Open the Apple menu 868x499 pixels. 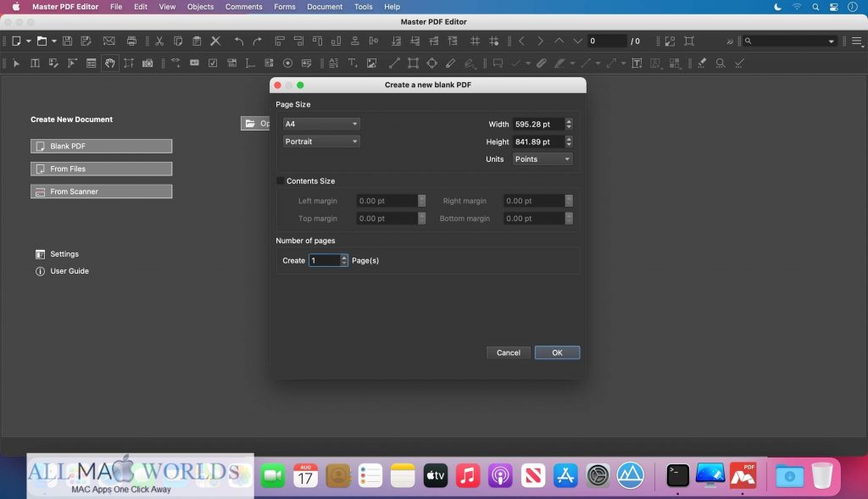(x=16, y=7)
